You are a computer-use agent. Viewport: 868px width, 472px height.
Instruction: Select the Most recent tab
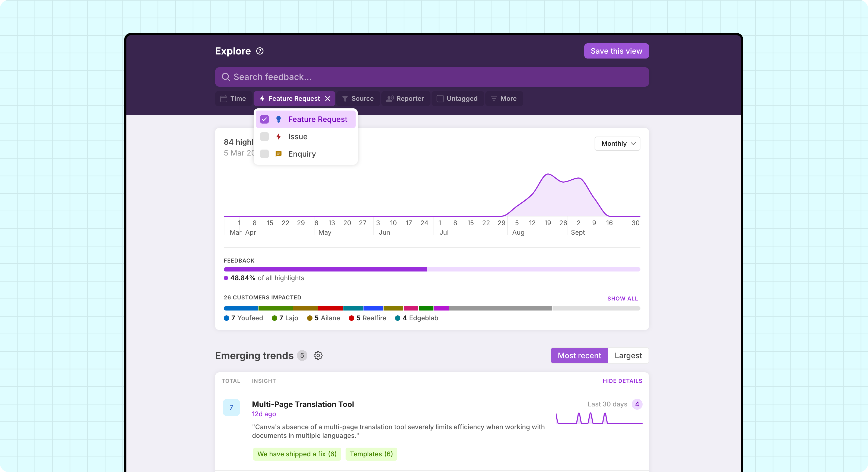(x=579, y=355)
